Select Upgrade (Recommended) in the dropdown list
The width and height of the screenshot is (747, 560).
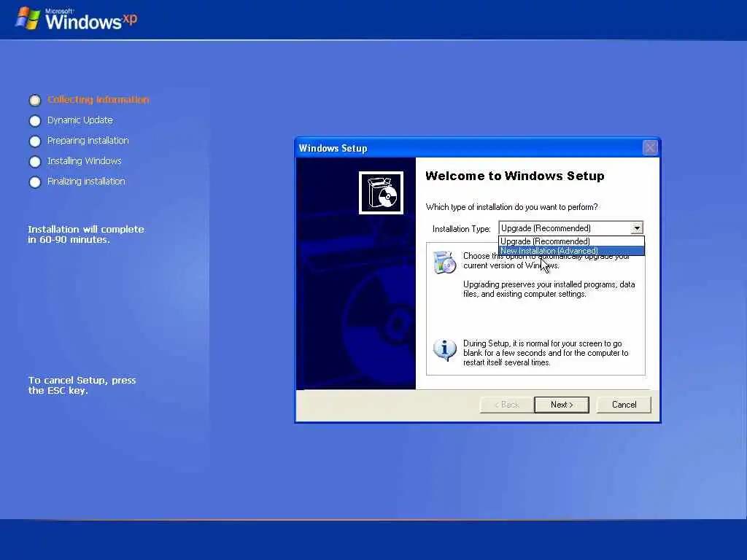(x=571, y=241)
